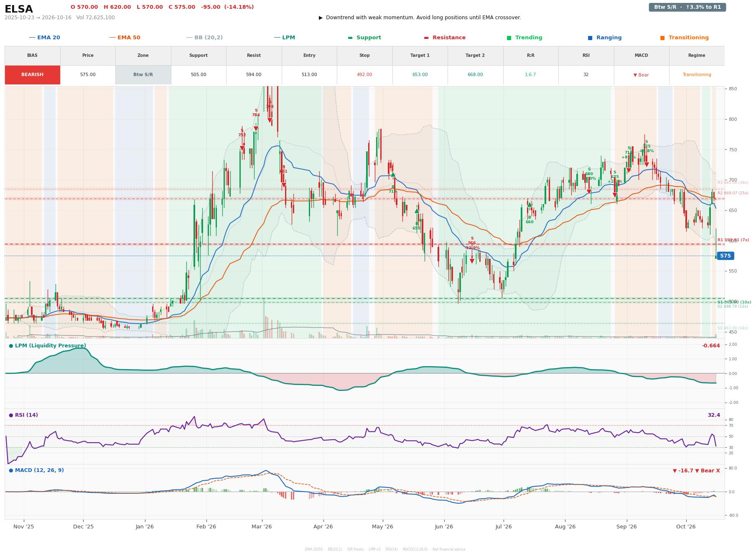
Task: Click the green buy arrow above B 710
Action: click(x=393, y=175)
